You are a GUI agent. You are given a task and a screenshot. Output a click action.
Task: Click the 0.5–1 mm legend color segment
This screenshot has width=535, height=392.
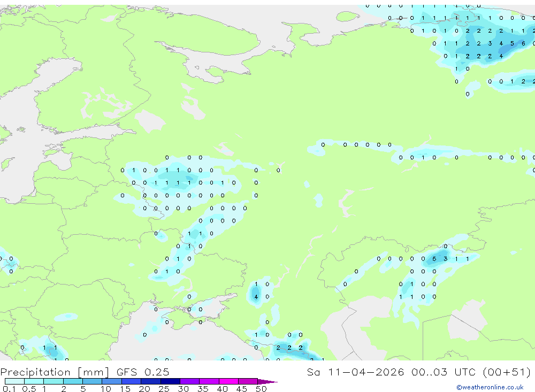click(34, 381)
